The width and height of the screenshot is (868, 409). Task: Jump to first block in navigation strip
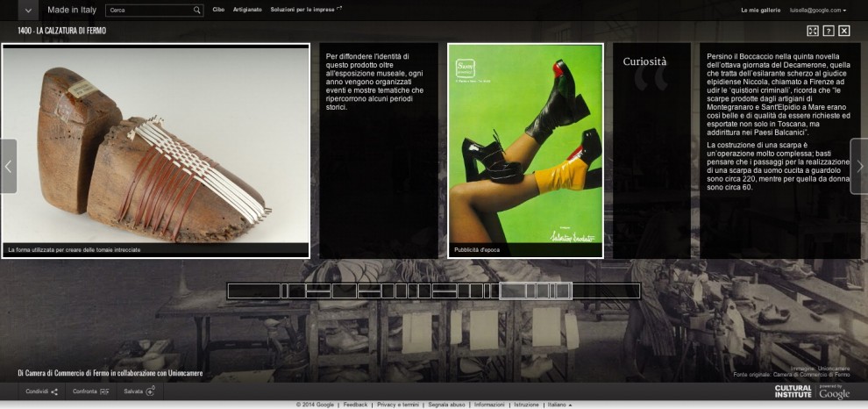click(254, 291)
